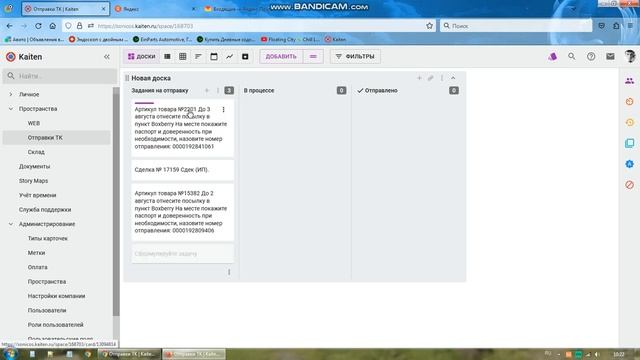Viewport: 640px width, 360px height.
Task: Open three-dot menu on Артикул №2301 card
Action: tap(223, 109)
